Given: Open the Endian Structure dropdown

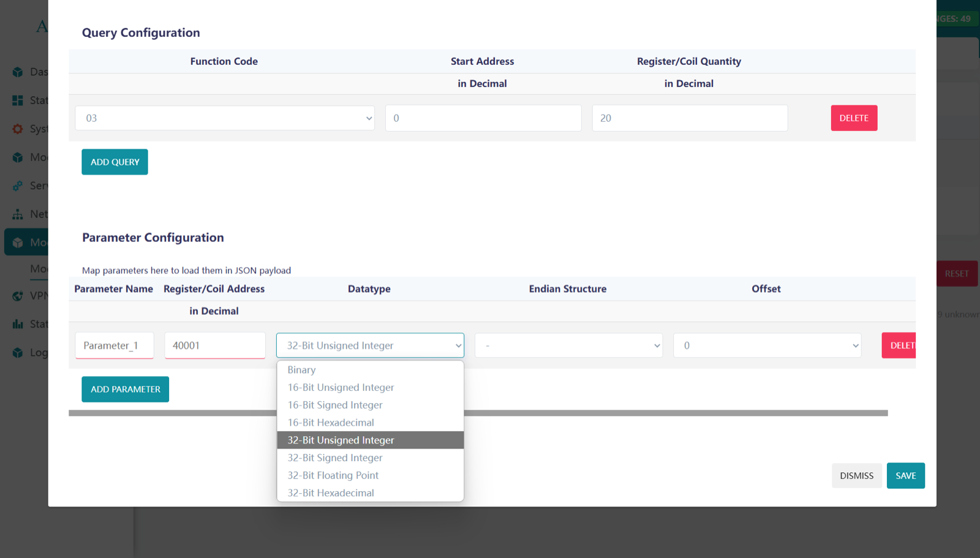Looking at the screenshot, I should tap(568, 345).
